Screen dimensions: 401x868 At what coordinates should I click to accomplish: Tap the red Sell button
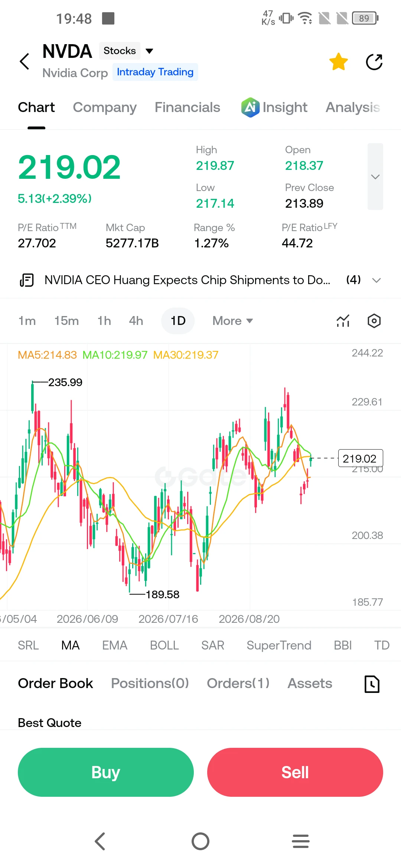295,772
